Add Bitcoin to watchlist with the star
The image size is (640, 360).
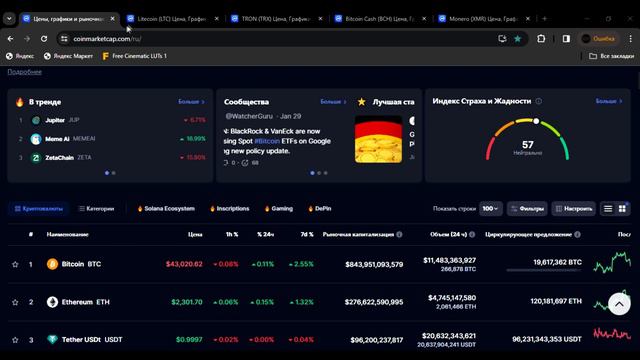click(x=15, y=264)
